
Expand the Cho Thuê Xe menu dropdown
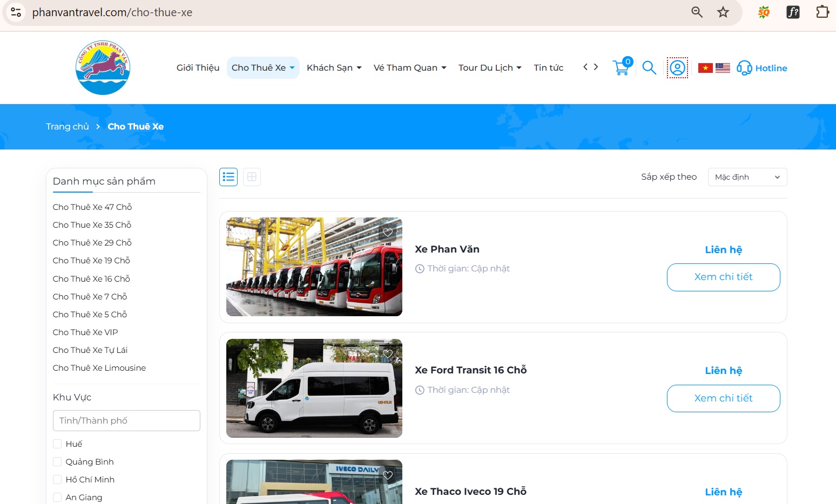pos(263,67)
